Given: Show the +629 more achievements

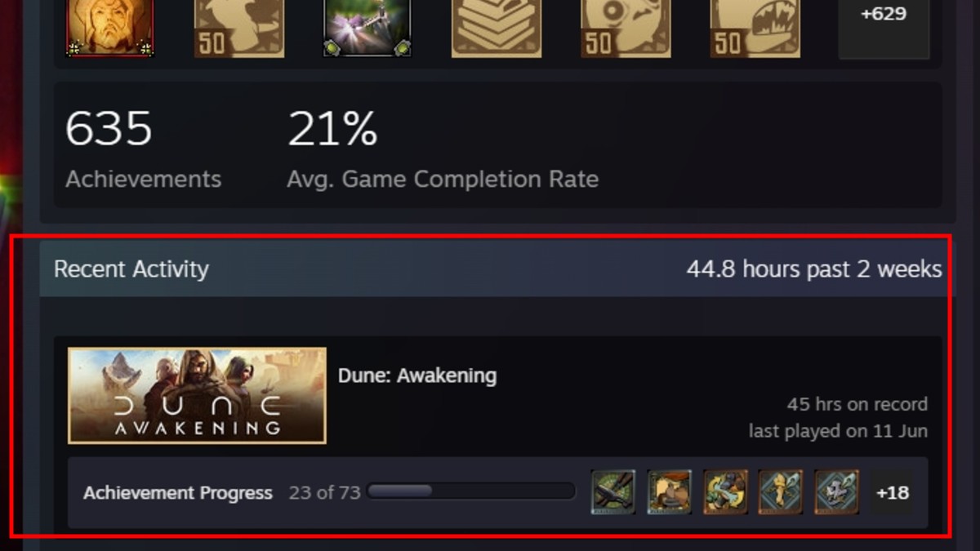Looking at the screenshot, I should coord(884,29).
